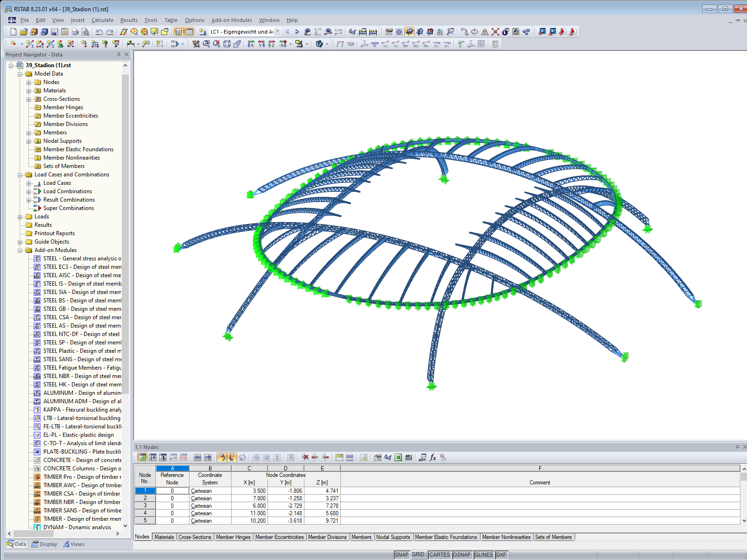Click the calculator icon in table toolbar

[409, 457]
